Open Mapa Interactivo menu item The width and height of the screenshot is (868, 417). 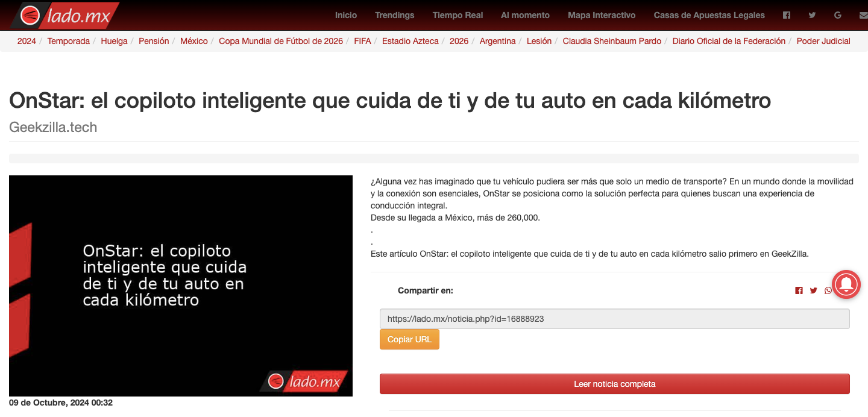[602, 15]
